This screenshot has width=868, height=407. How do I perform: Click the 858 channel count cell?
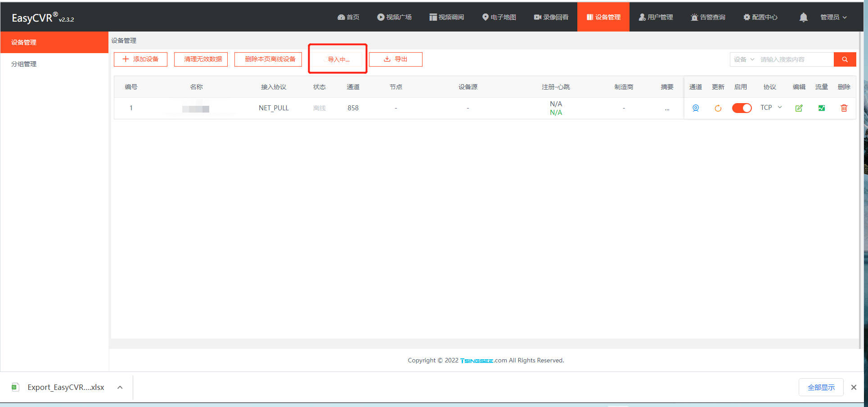[x=353, y=108]
